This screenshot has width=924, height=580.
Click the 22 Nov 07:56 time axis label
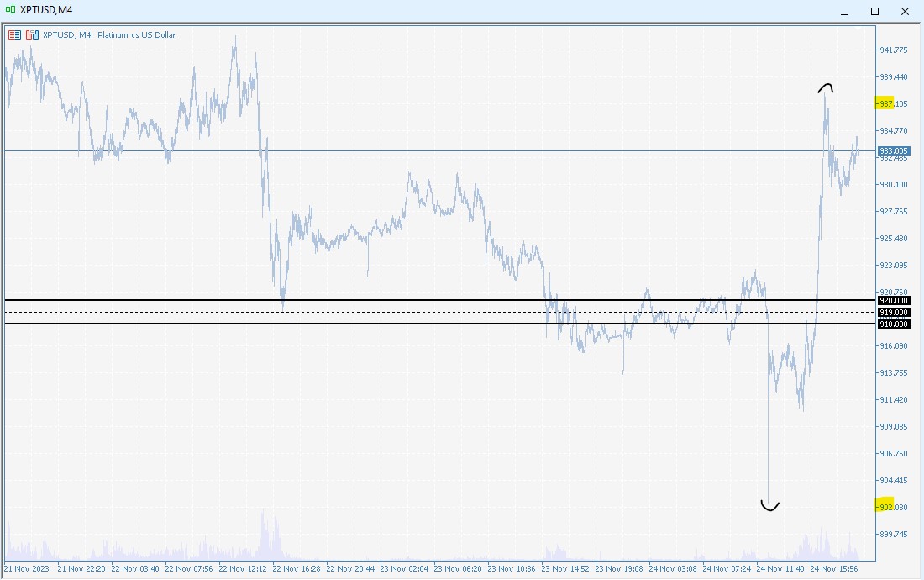[x=188, y=569]
